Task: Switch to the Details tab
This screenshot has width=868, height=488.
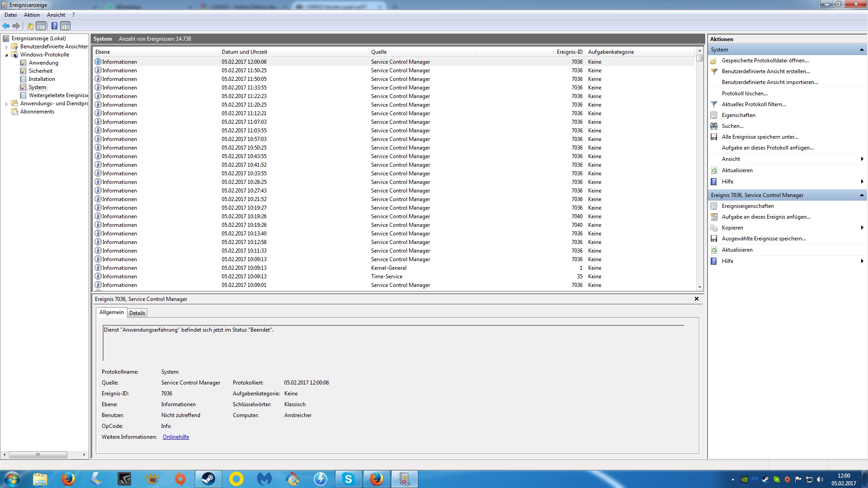Action: (x=137, y=313)
